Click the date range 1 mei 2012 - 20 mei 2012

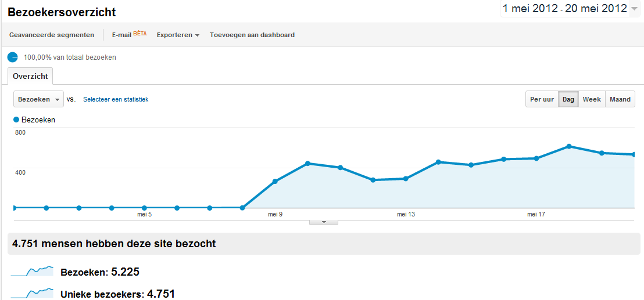[x=565, y=9]
